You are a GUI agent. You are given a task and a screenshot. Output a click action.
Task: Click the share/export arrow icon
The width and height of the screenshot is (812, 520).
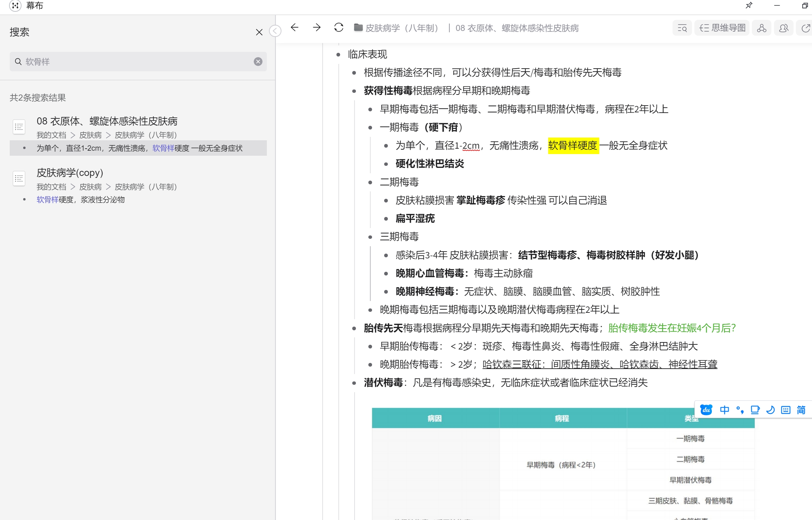[x=805, y=28]
